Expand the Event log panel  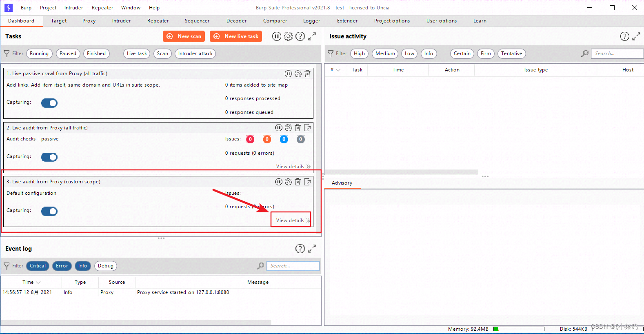coord(312,249)
